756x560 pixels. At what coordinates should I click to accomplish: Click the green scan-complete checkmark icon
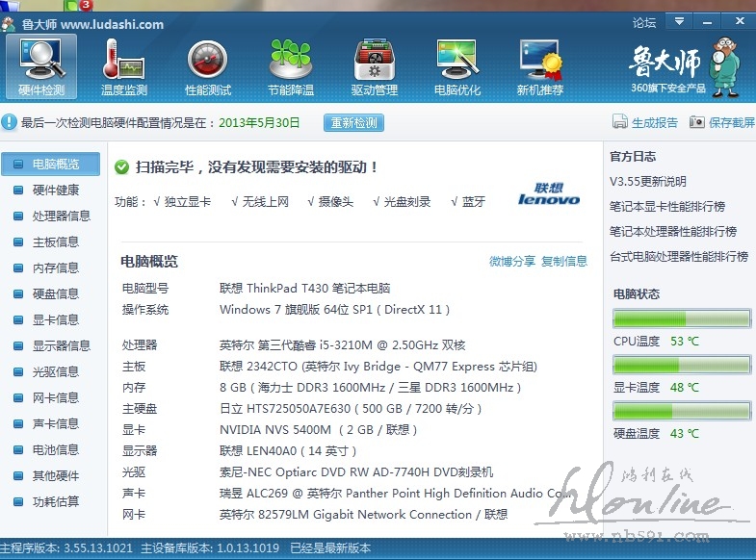point(121,167)
